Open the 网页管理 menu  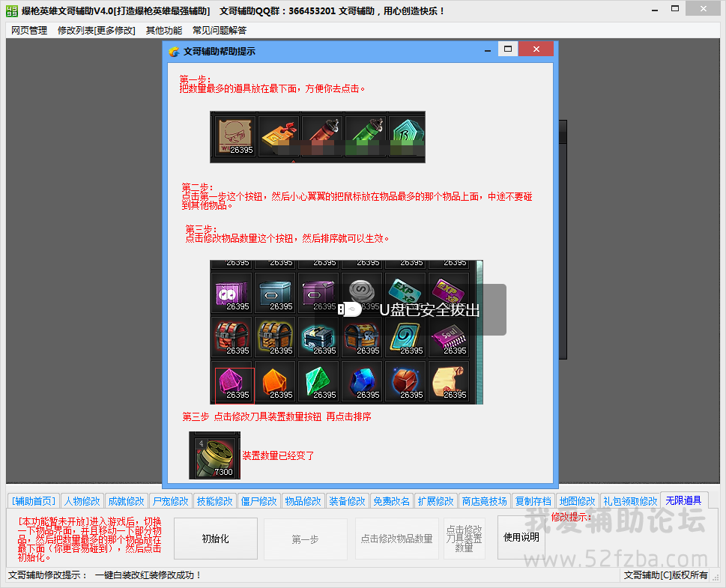29,31
